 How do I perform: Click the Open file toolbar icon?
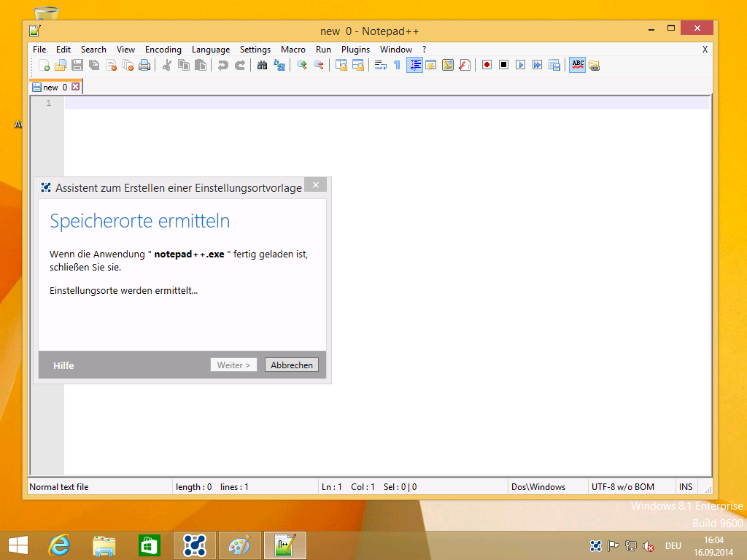tap(61, 65)
